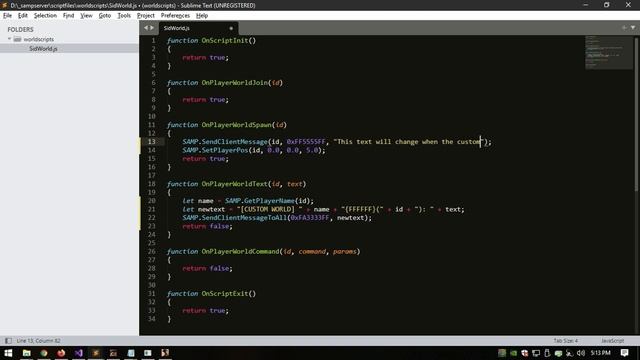Click the Sublime Text title bar icon
The width and height of the screenshot is (640, 360).
(x=4, y=5)
